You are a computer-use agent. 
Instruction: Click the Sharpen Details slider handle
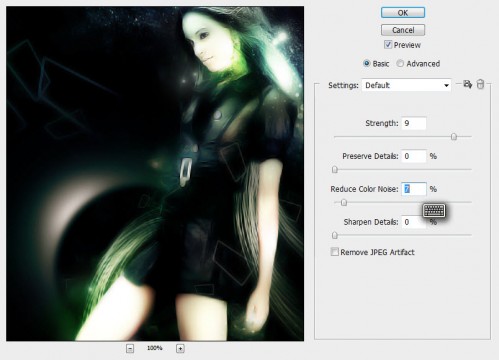click(335, 235)
